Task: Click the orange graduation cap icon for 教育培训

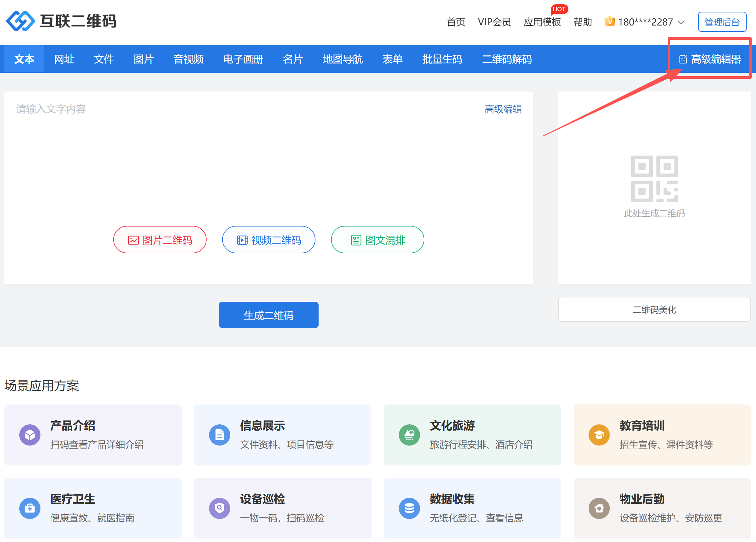Action: click(599, 435)
